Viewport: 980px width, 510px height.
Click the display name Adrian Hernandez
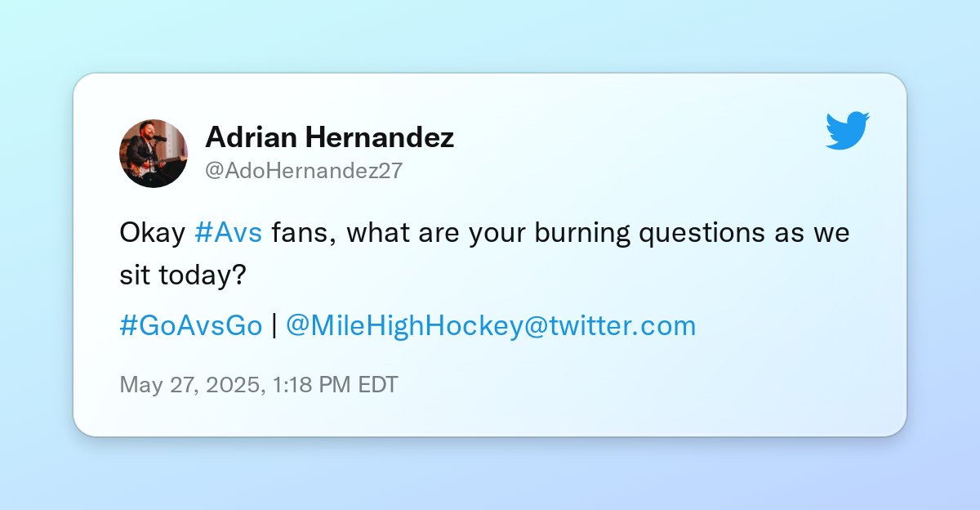330,137
